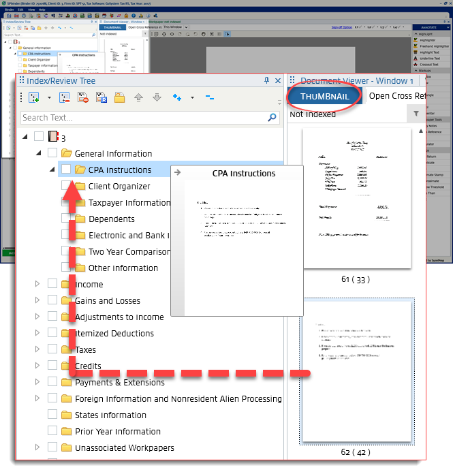
Task: Open the Help menu
Action: click(42, 10)
